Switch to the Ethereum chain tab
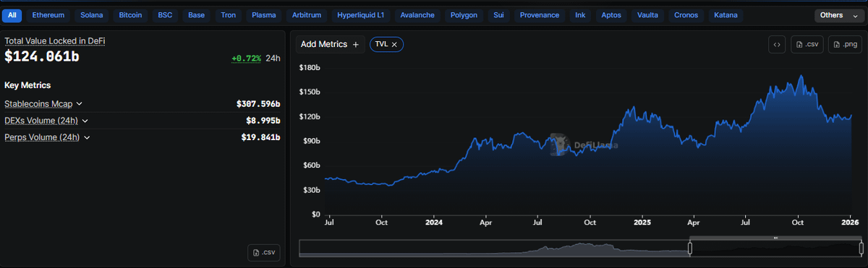 pos(48,15)
